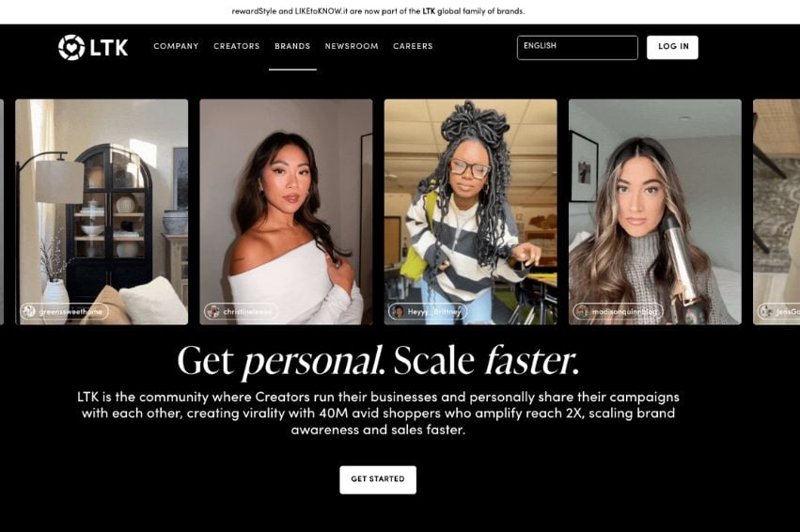View the striped sweater creator photo
This screenshot has height=532, width=800.
coord(470,211)
